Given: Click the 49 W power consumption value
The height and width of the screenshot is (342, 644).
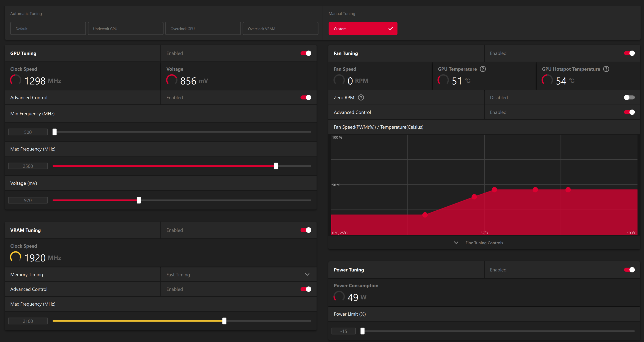Looking at the screenshot, I should coord(357,297).
